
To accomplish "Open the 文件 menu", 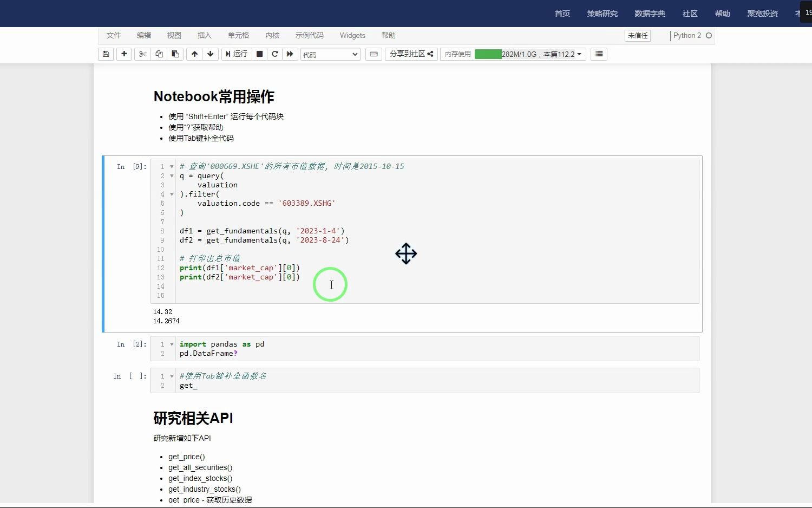I will click(114, 35).
